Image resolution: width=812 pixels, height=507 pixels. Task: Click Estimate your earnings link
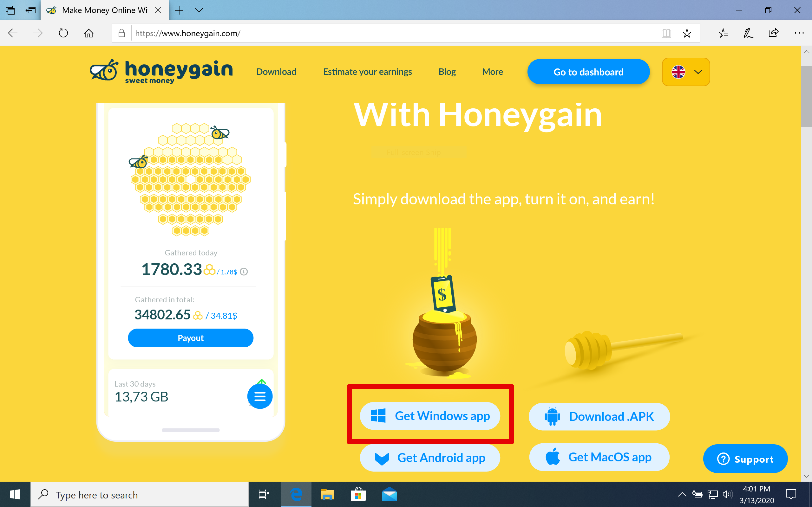[x=368, y=71]
